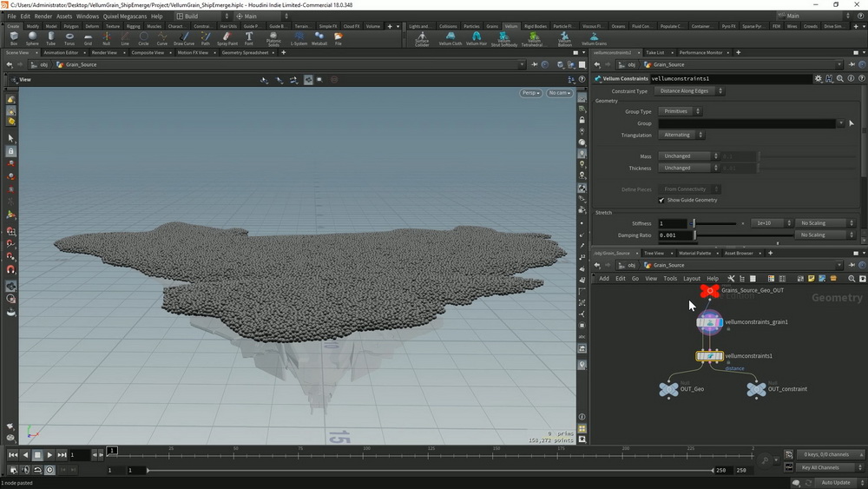The height and width of the screenshot is (489, 868).
Task: Select the Font shelf tool
Action: [x=249, y=38]
